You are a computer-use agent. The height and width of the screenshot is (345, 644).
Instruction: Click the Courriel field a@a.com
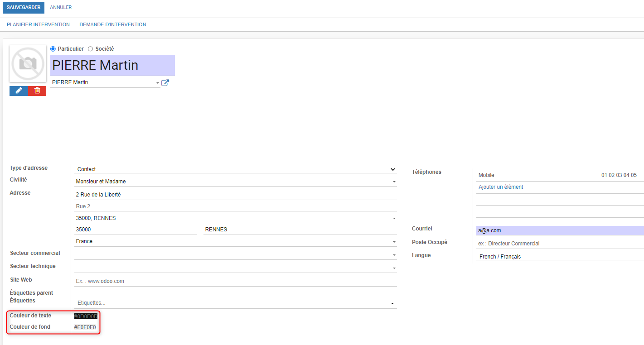[x=560, y=230]
